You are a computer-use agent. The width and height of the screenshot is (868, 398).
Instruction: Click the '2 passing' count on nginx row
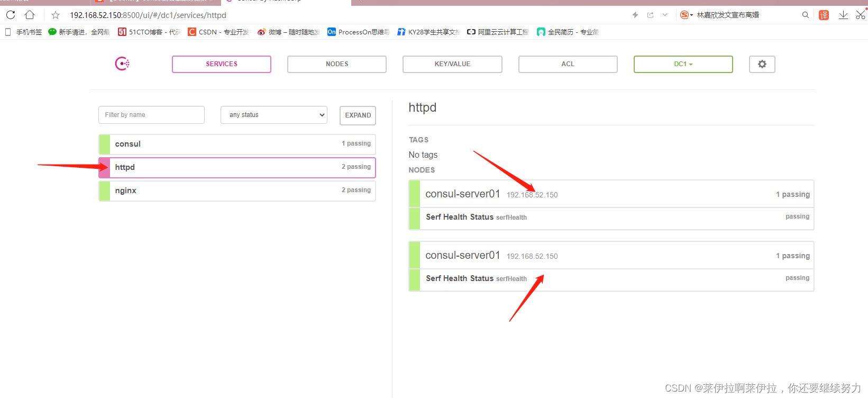click(356, 190)
